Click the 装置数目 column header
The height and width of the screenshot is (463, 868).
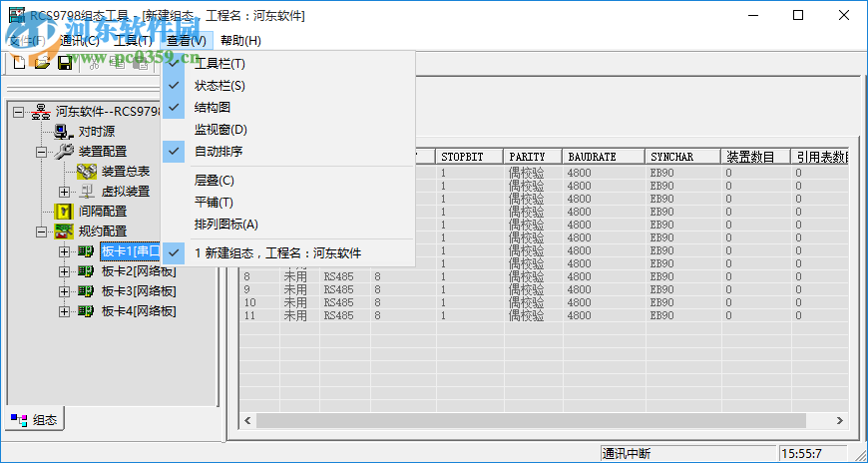click(x=755, y=157)
